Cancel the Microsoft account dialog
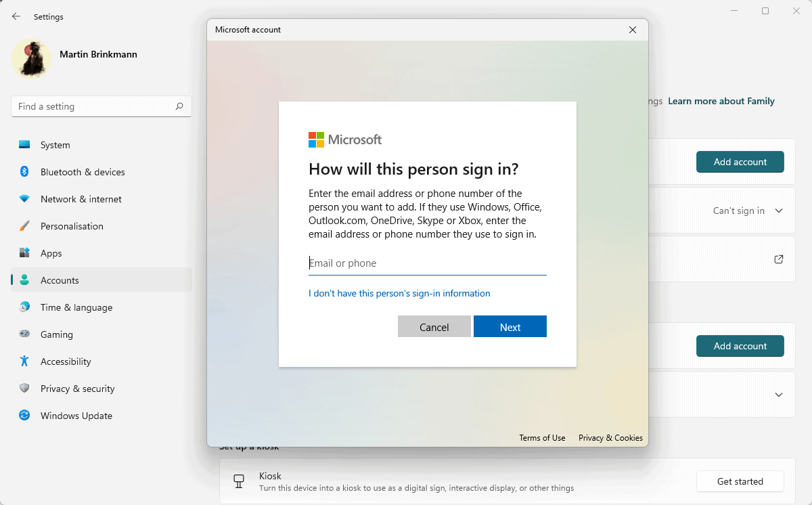The width and height of the screenshot is (812, 505). click(x=434, y=326)
